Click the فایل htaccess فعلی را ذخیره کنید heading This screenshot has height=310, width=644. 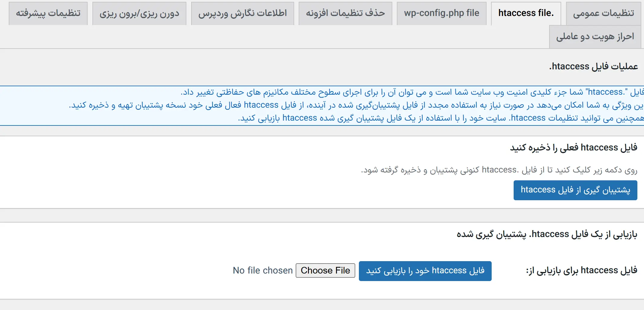573,147
